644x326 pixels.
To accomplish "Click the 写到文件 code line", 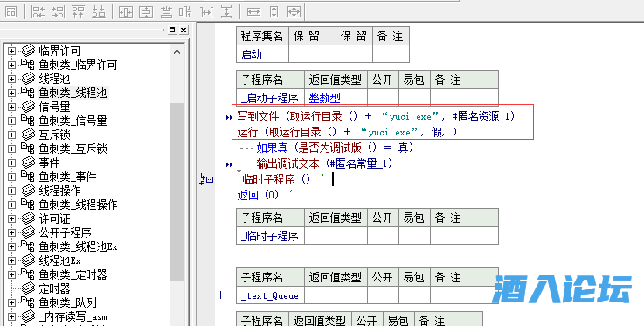I will pos(376,116).
